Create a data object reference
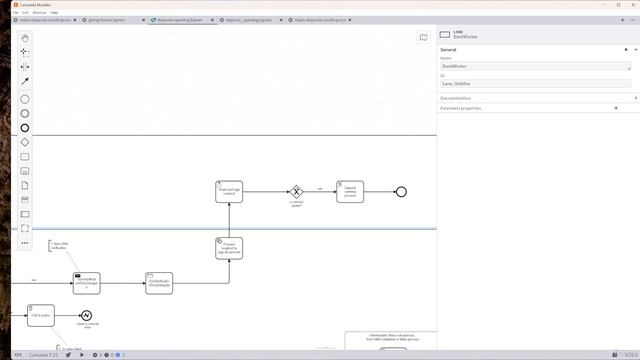Image resolution: width=640 pixels, height=360 pixels. [x=25, y=186]
